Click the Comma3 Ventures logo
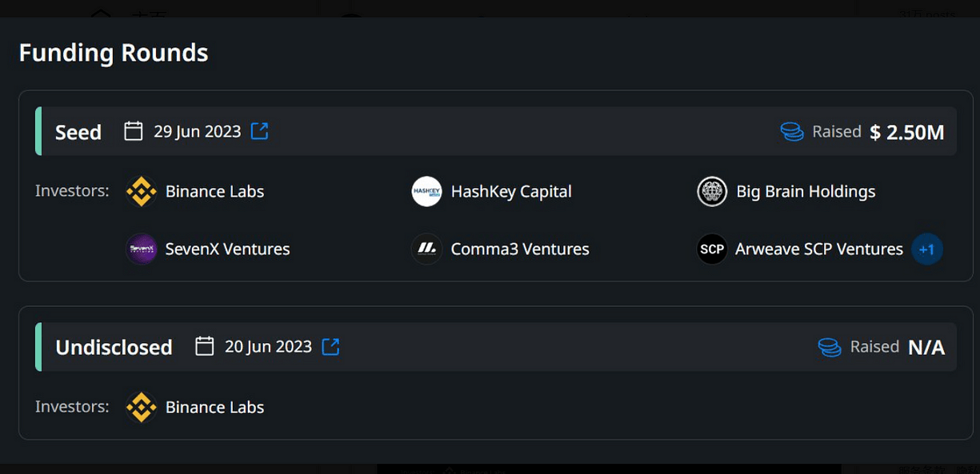The height and width of the screenshot is (474, 980). pos(426,249)
